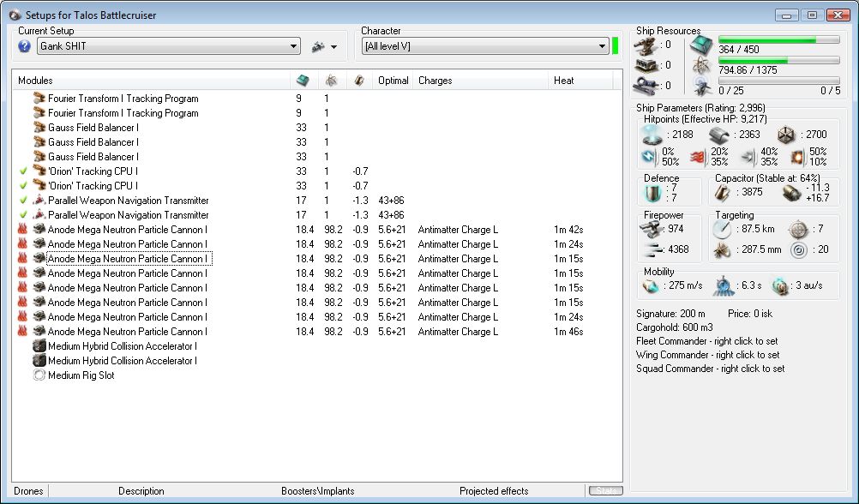Open the ship icon dropdown next to setup

pyautogui.click(x=325, y=46)
